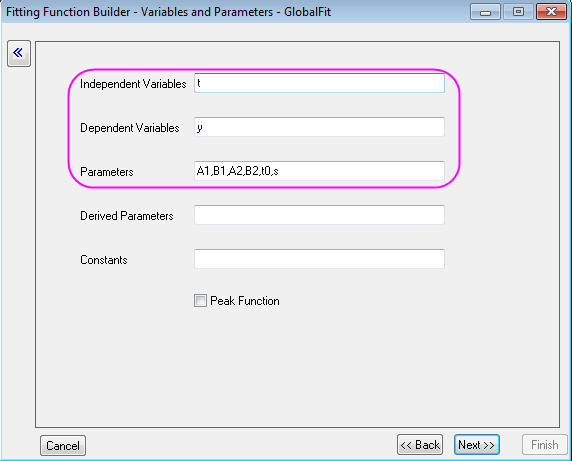This screenshot has width=572, height=461.
Task: Enable the Peak Function checkbox
Action: click(x=200, y=301)
